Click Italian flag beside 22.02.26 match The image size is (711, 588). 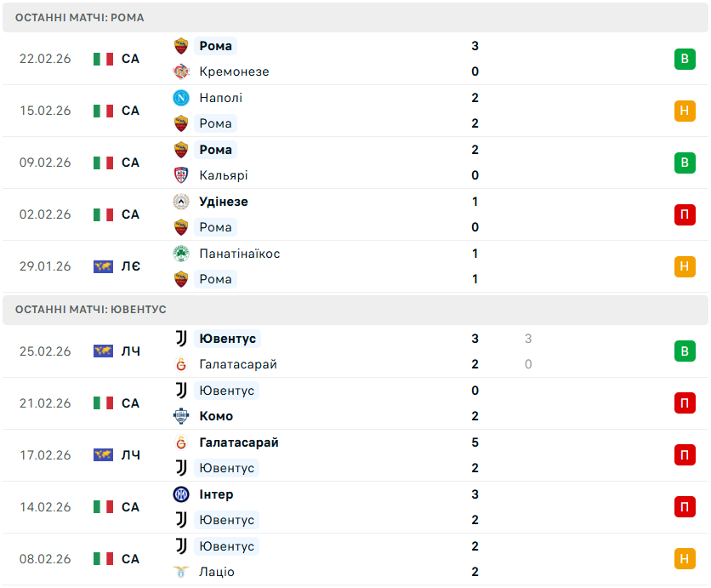[x=103, y=59]
